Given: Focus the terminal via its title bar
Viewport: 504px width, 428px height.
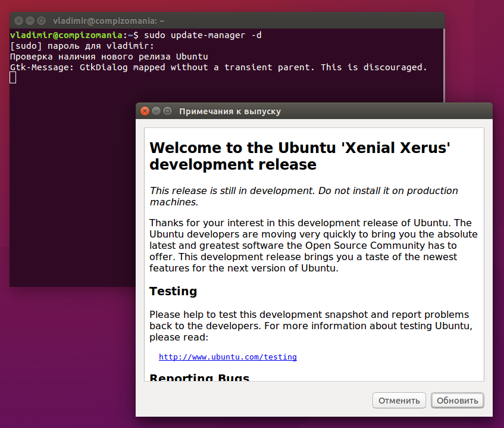Looking at the screenshot, I should (238, 21).
